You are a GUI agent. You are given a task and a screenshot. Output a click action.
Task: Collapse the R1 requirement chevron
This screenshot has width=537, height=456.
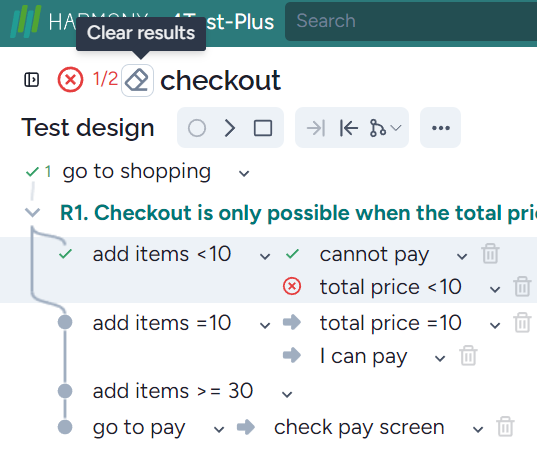point(33,212)
